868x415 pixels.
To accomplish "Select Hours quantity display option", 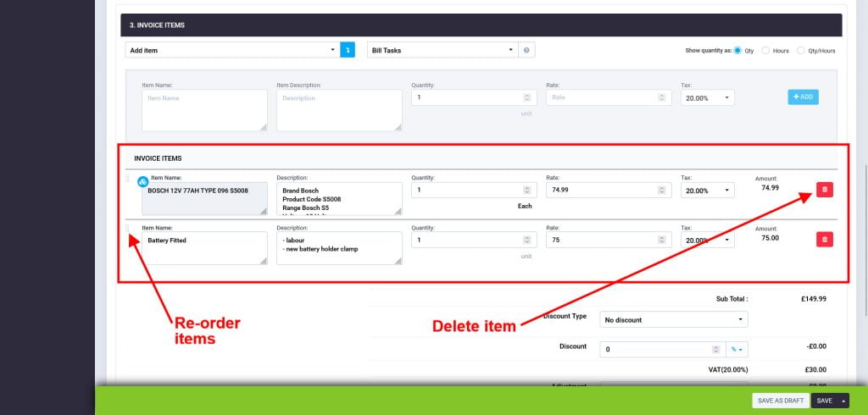I will point(765,50).
